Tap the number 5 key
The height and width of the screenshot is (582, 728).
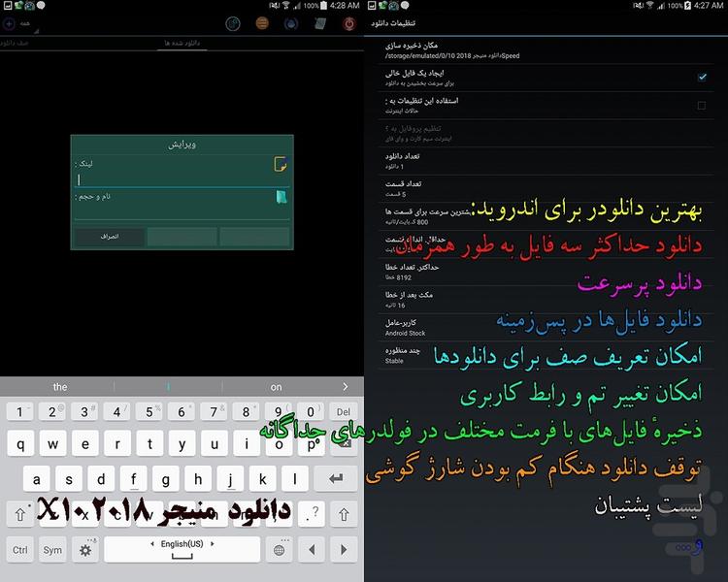pyautogui.click(x=149, y=411)
